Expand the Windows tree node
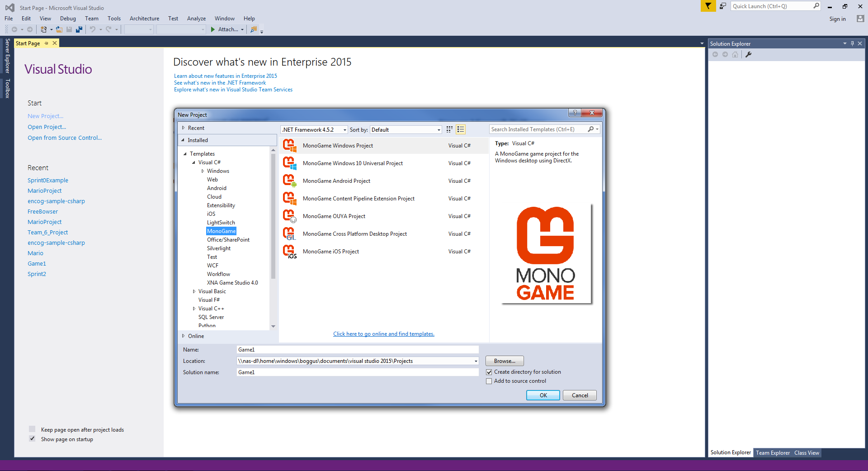This screenshot has width=868, height=471. pos(203,171)
